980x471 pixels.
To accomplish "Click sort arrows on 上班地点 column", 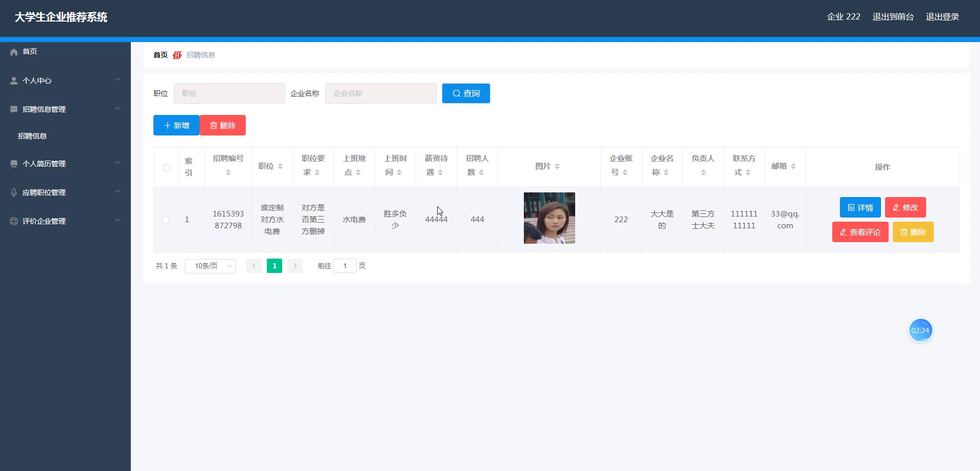I will pos(358,172).
